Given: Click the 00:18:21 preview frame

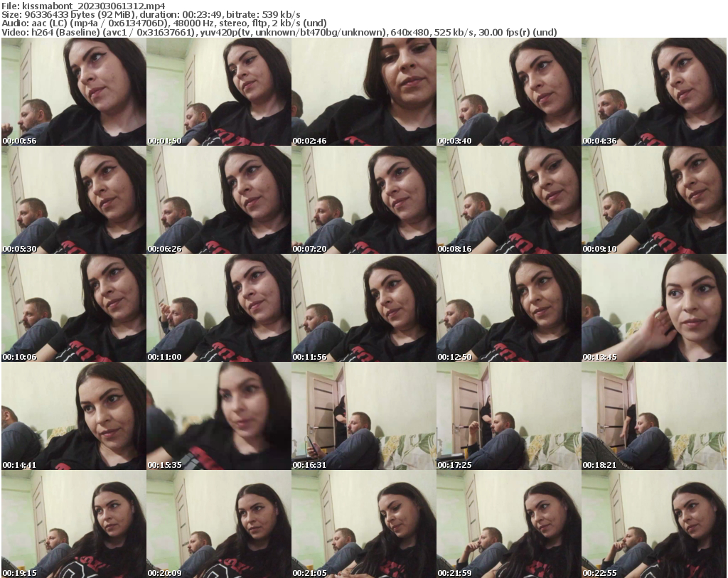Looking at the screenshot, I should point(655,412).
